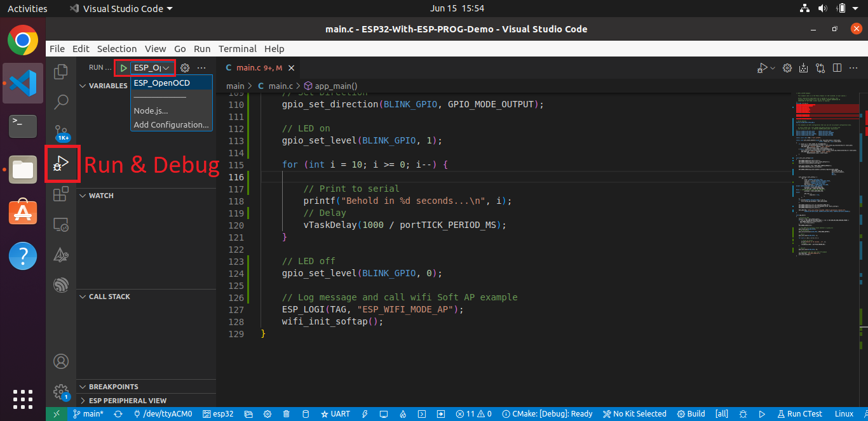The height and width of the screenshot is (421, 868).
Task: Select the main.c editor tab
Action: tap(259, 68)
